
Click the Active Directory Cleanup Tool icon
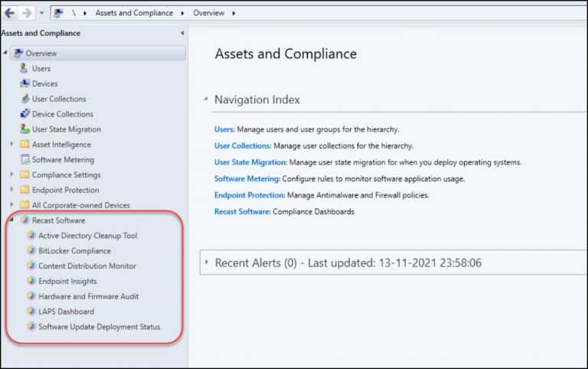31,235
